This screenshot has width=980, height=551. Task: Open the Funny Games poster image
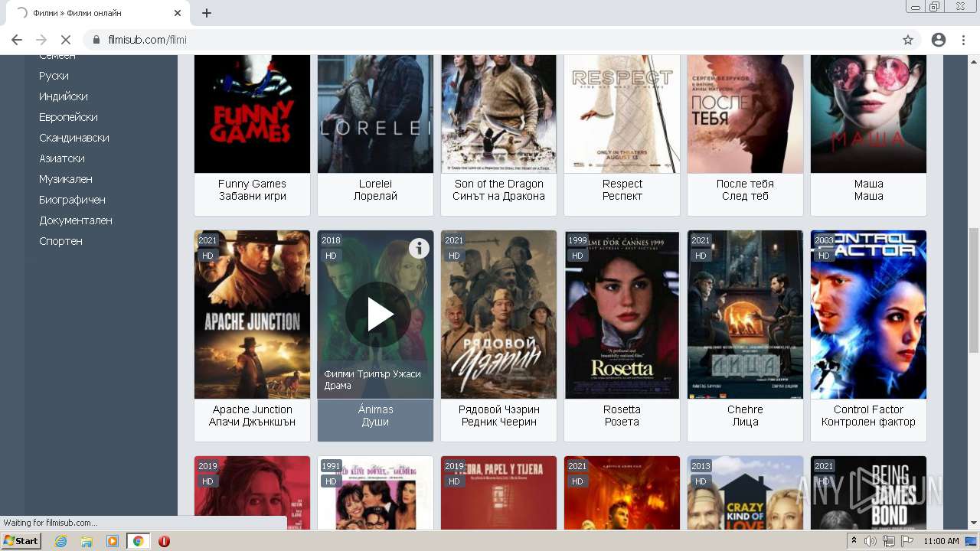(x=252, y=114)
